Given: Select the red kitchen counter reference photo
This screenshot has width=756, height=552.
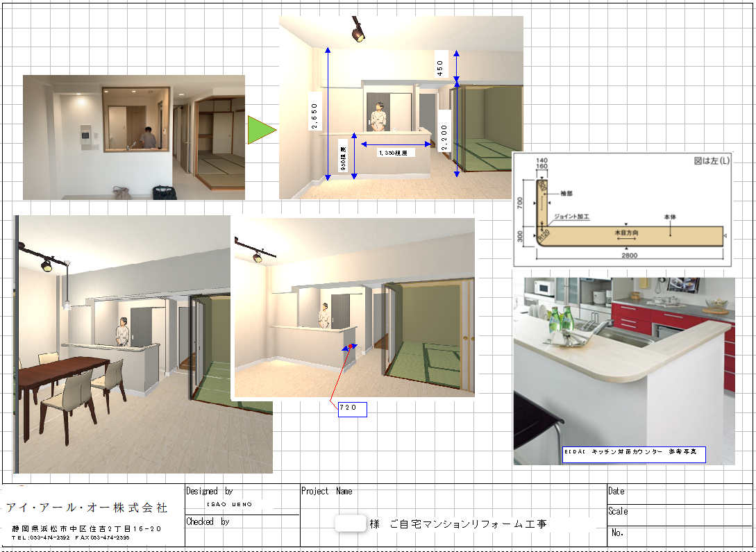Looking at the screenshot, I should pyautogui.click(x=624, y=371).
